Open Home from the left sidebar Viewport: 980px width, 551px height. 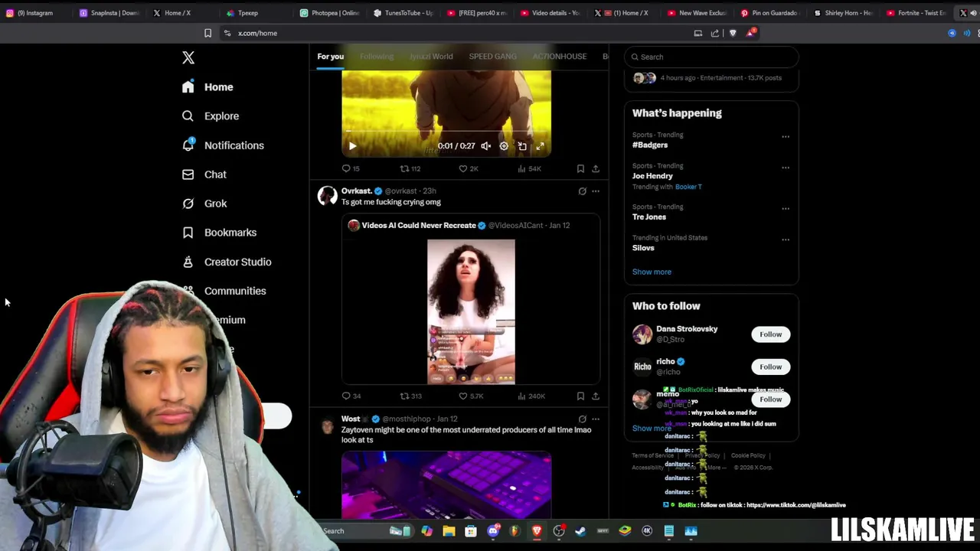click(x=207, y=87)
